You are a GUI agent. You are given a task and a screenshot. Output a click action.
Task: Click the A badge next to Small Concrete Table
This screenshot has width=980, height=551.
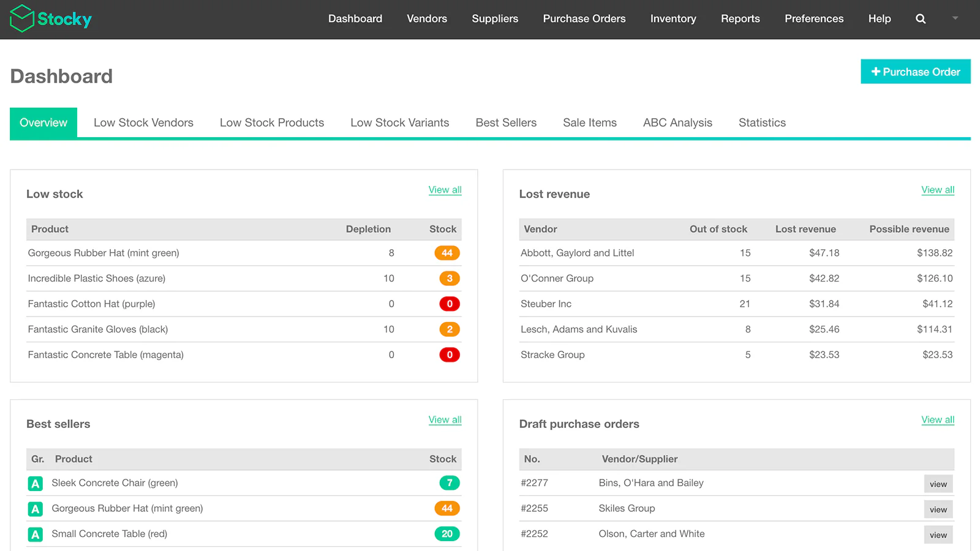pyautogui.click(x=35, y=533)
